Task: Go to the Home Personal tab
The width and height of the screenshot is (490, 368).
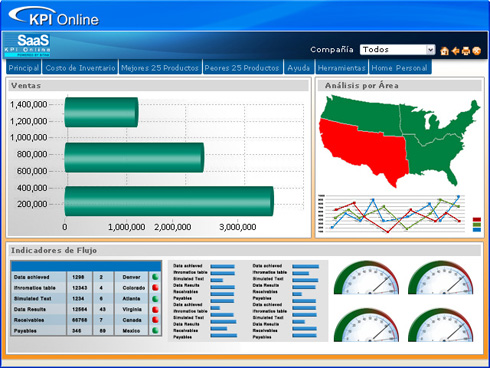Action: click(400, 68)
